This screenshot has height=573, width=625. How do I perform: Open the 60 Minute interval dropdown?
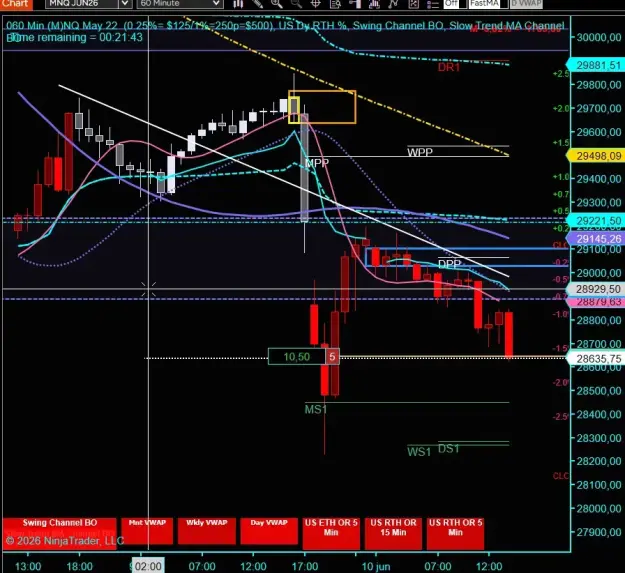(179, 4)
